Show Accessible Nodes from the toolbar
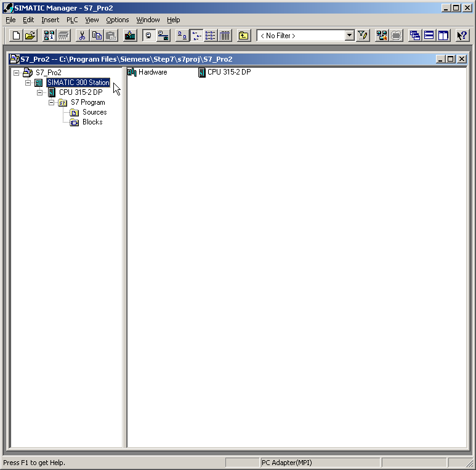Viewport: 476px width, 470px height. 49,36
